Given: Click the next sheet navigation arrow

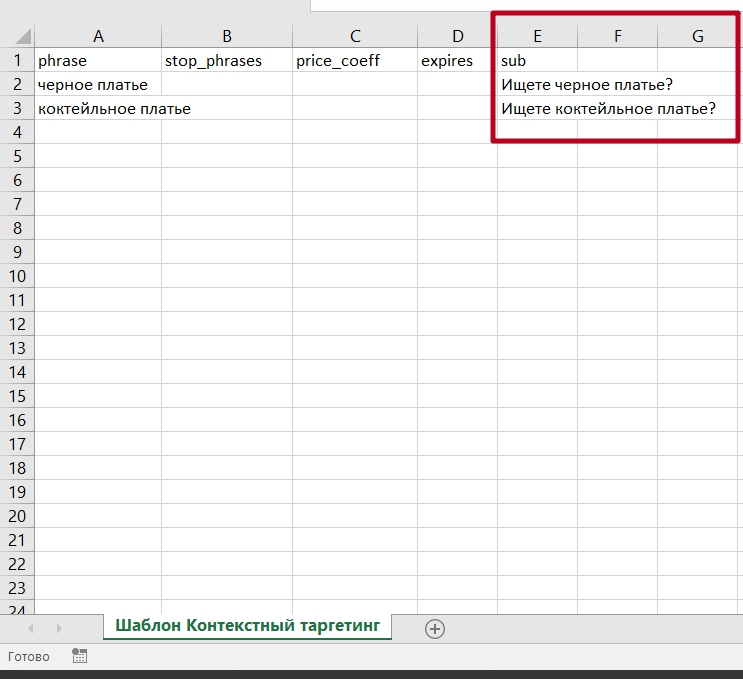Looking at the screenshot, I should pos(59,628).
